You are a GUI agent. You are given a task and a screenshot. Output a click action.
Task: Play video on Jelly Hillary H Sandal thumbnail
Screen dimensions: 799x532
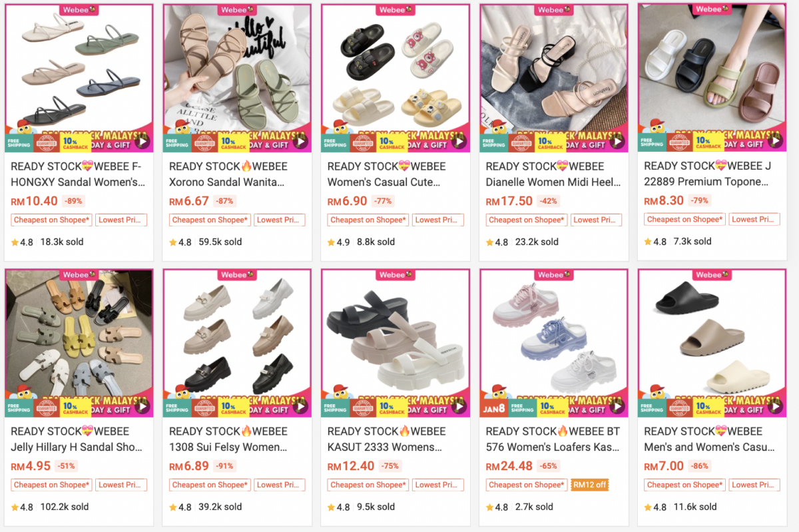pyautogui.click(x=142, y=406)
